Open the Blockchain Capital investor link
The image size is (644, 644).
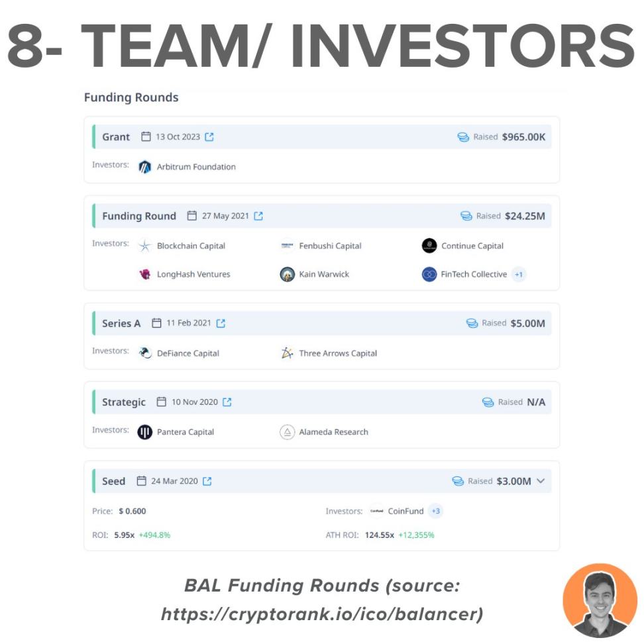click(x=191, y=246)
